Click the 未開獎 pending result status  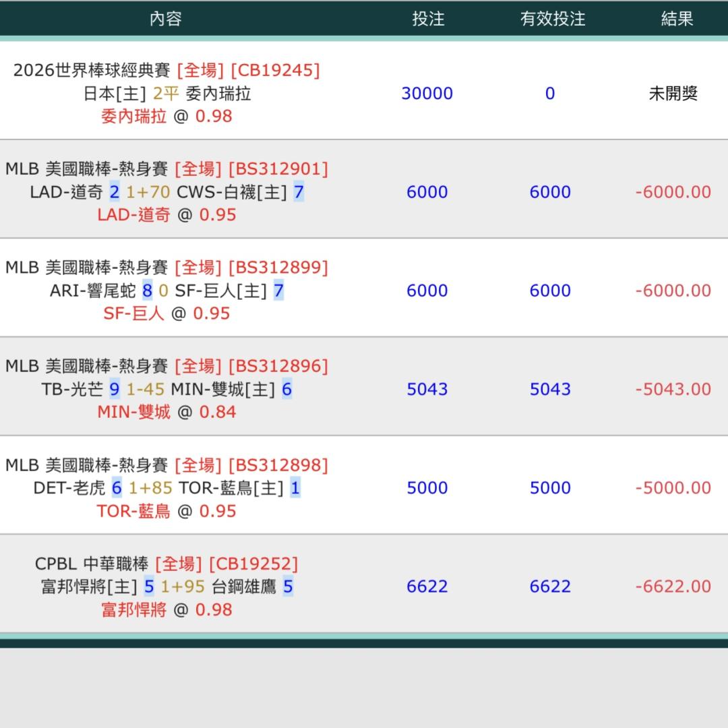pyautogui.click(x=673, y=94)
